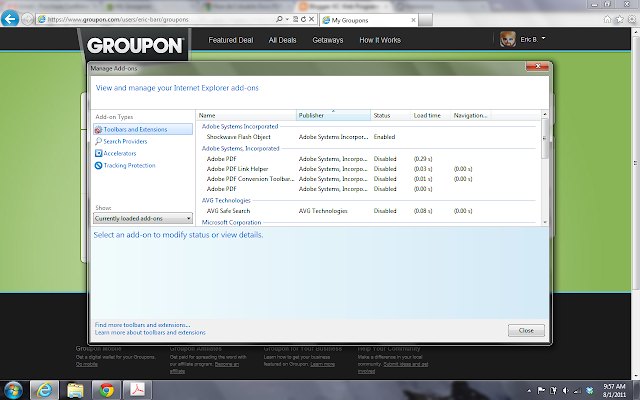Click the browser Forward arrow button

pos(27,19)
